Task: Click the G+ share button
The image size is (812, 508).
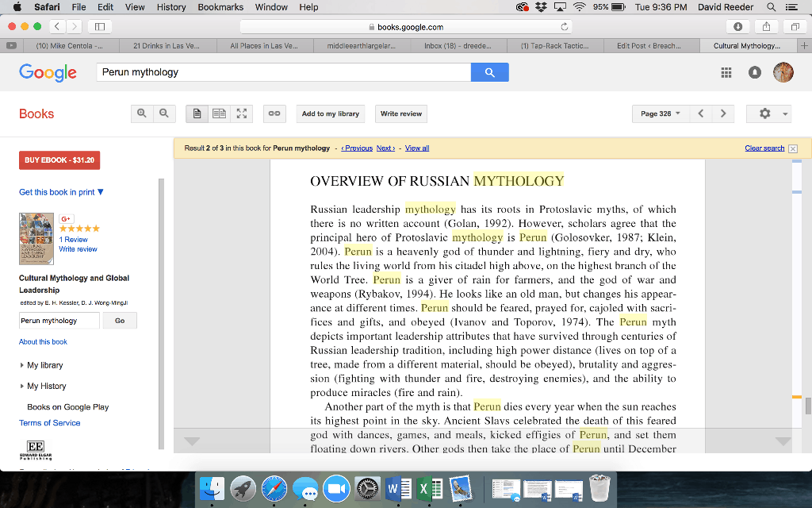Action: (67, 219)
